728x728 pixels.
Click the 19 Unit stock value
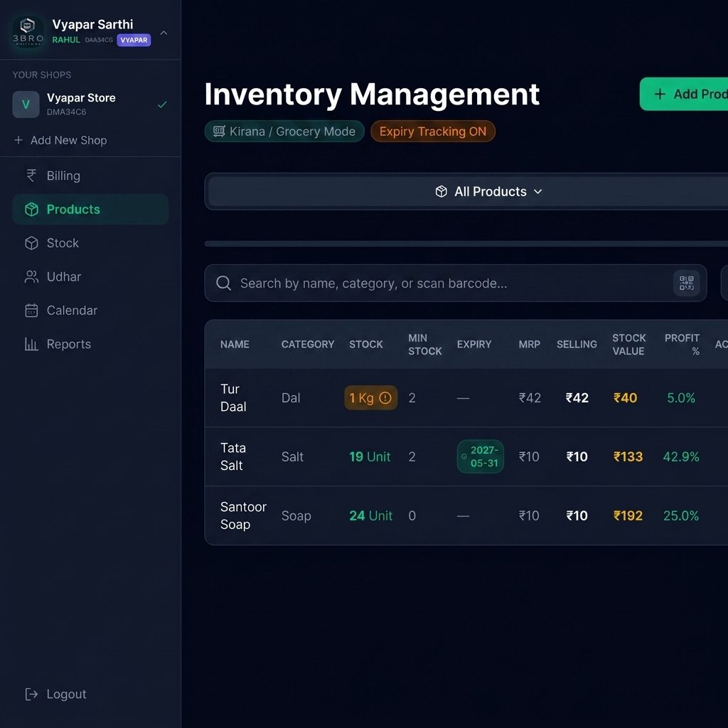pyautogui.click(x=370, y=457)
